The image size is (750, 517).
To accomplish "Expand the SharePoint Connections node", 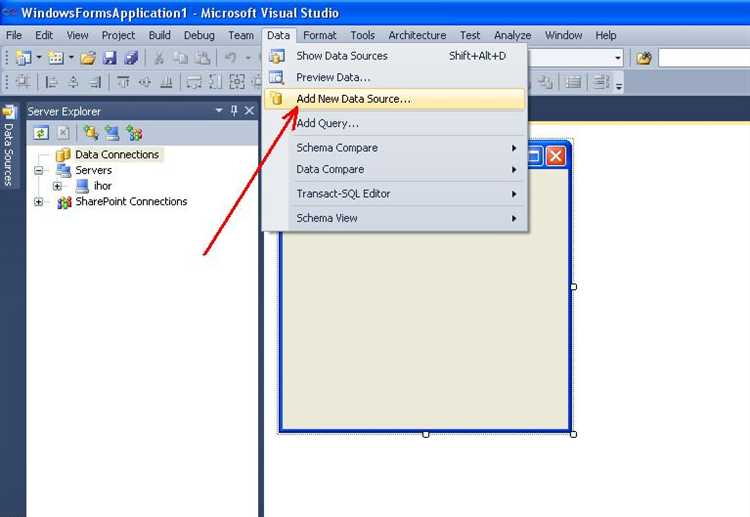I will coord(39,202).
